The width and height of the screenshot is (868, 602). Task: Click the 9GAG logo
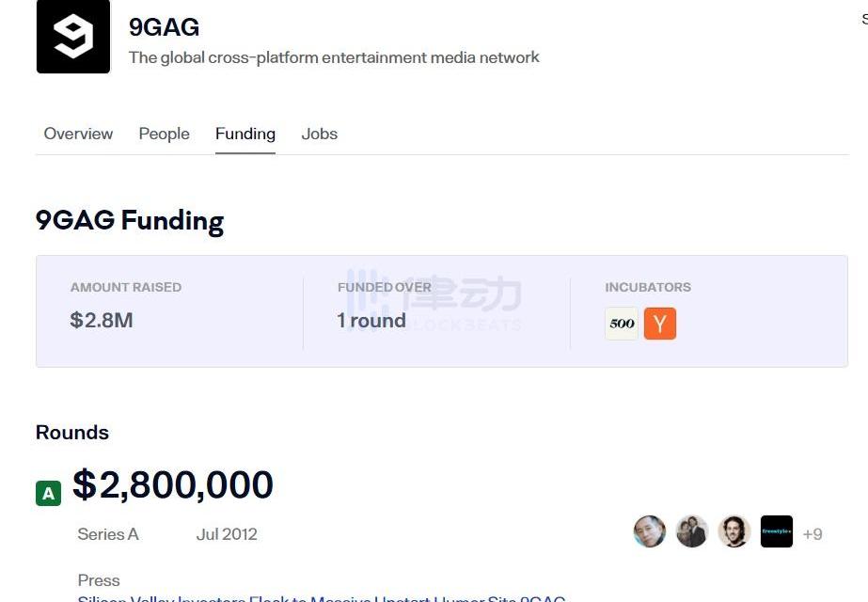72,37
